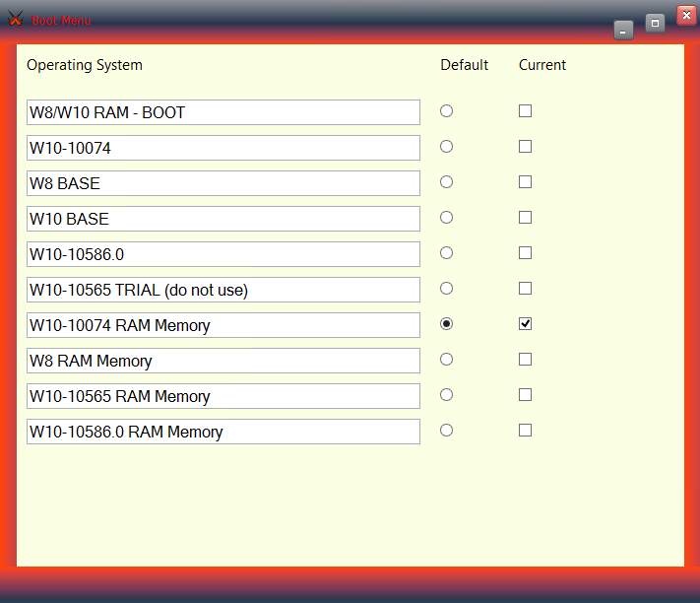This screenshot has width=700, height=603.
Task: Click the Current column header
Action: (542, 65)
